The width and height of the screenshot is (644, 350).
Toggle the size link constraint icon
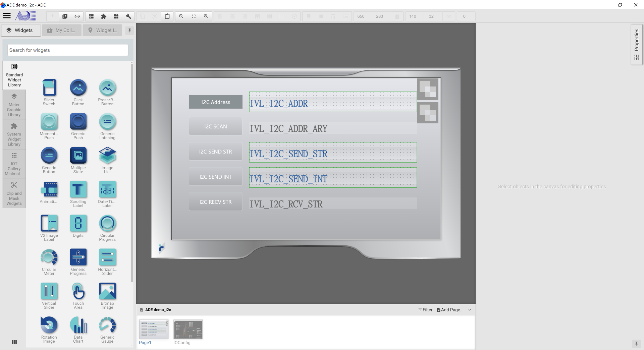[x=449, y=16]
